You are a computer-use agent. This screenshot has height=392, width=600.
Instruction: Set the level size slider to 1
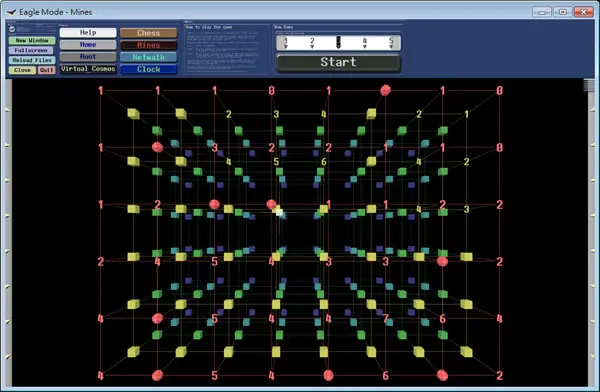click(286, 42)
